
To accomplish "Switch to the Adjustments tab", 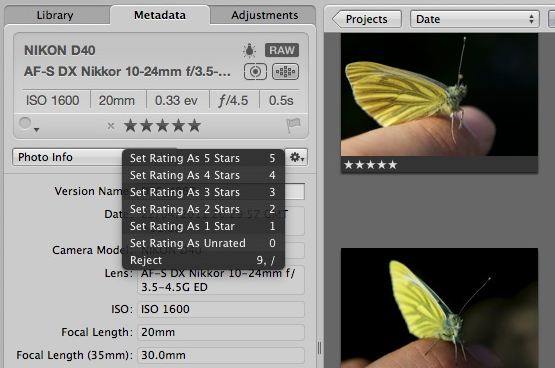I will tap(264, 15).
